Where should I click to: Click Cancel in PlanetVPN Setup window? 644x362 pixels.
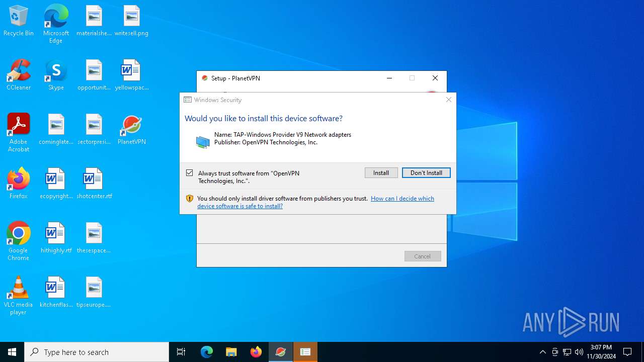423,256
